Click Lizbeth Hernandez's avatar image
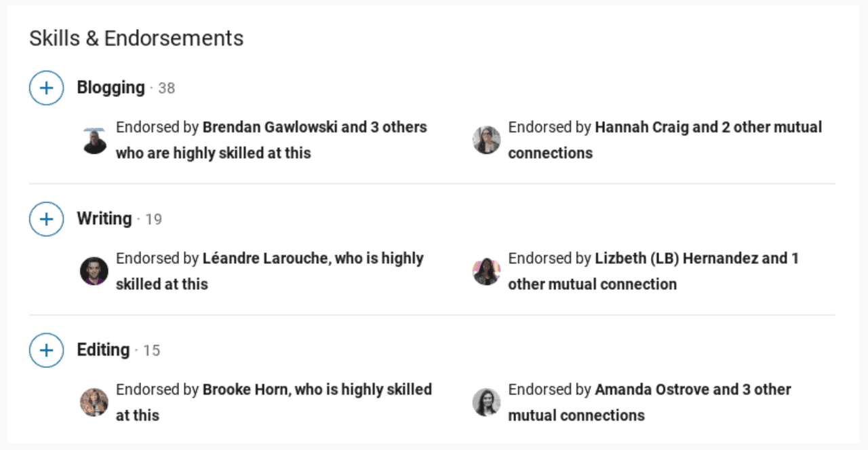Screen dimensions: 868x450 click(486, 271)
